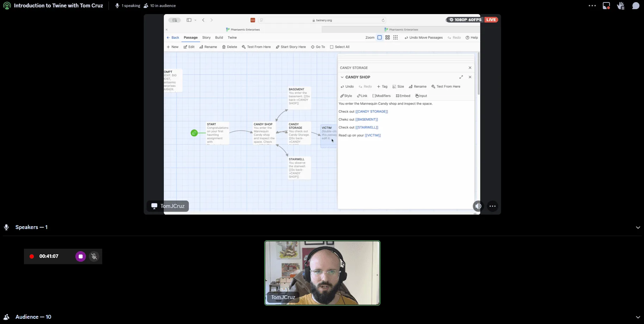The height and width of the screenshot is (324, 644).
Task: Open the stage chat bubble
Action: click(636, 6)
